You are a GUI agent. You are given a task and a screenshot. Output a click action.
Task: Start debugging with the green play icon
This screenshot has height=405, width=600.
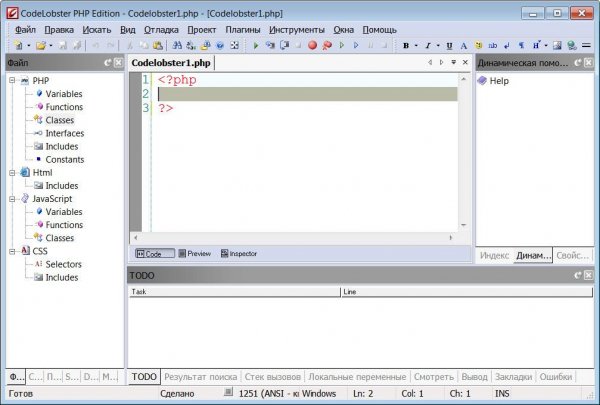[x=256, y=46]
